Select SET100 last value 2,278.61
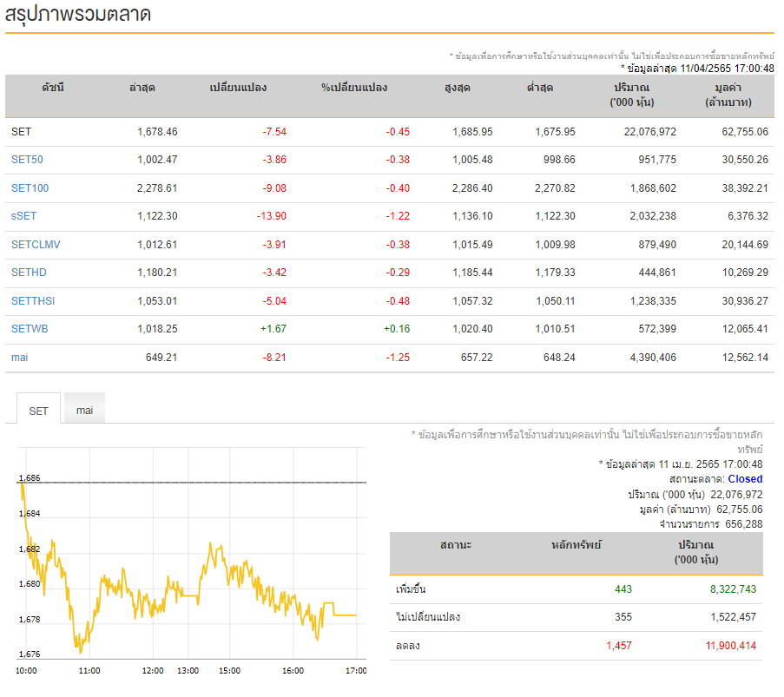The width and height of the screenshot is (784, 697). [157, 188]
